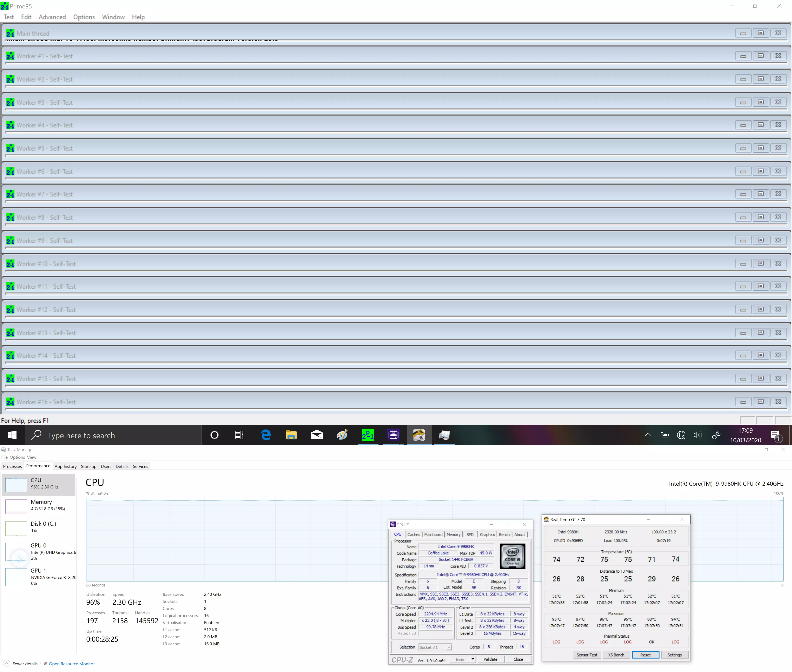The height and width of the screenshot is (672, 792).
Task: Minimize the Worker #6 Self-Test child window
Action: pyautogui.click(x=743, y=171)
